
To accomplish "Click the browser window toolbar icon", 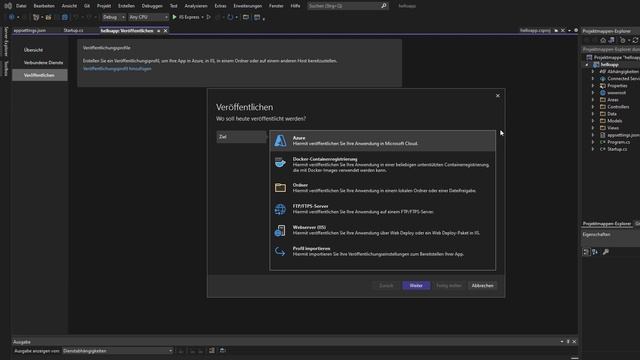I will [246, 17].
